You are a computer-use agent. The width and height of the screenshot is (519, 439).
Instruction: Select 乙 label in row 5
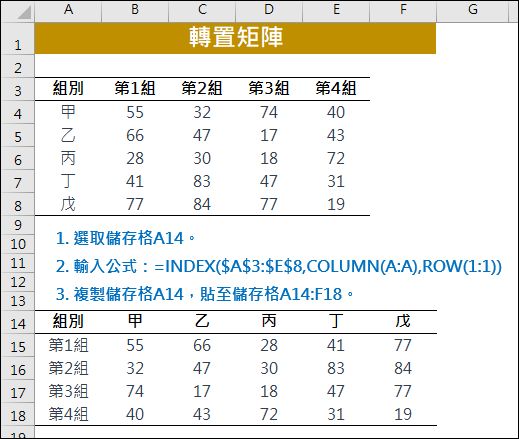[x=68, y=135]
